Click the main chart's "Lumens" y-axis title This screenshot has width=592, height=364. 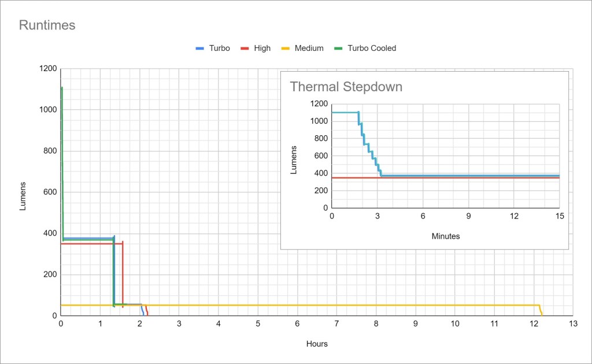click(x=24, y=196)
